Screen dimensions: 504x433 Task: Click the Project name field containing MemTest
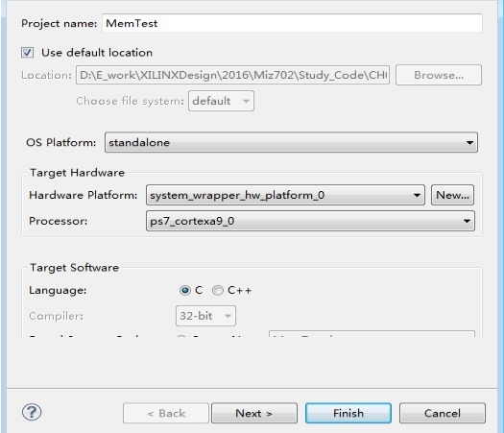[292, 23]
